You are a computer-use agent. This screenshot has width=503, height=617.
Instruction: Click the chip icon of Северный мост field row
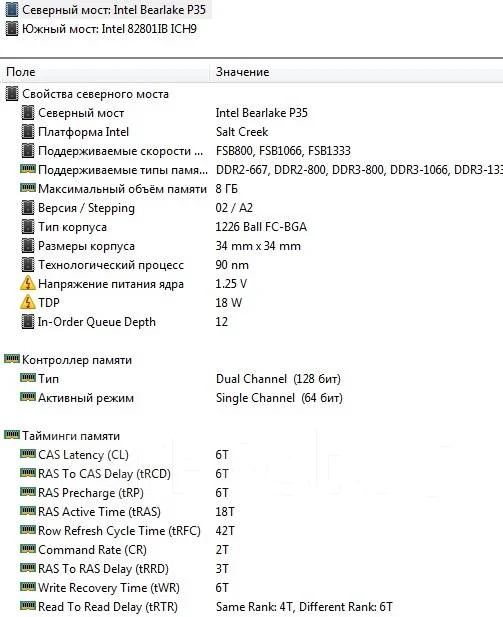click(28, 113)
